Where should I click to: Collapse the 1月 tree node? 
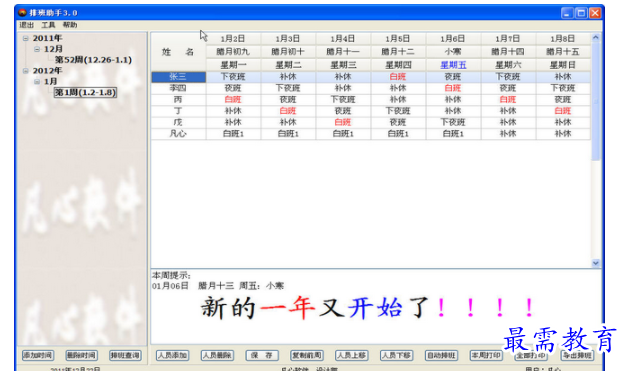click(37, 81)
